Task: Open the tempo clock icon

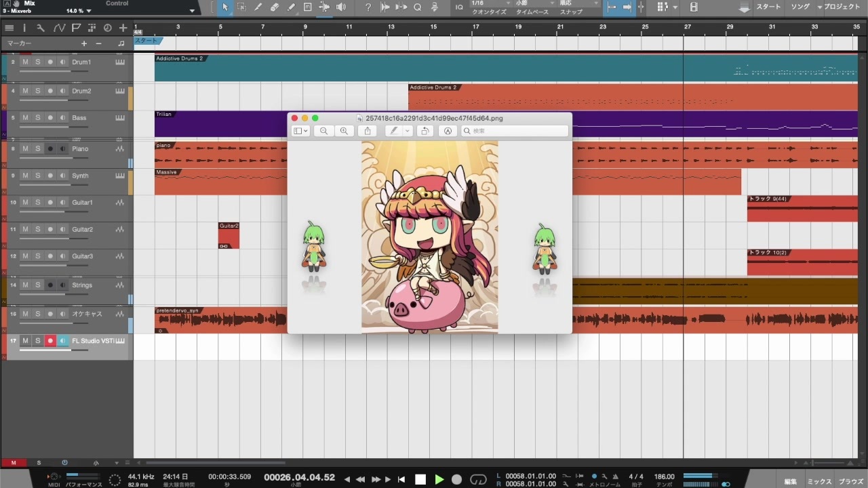Action: [107, 28]
